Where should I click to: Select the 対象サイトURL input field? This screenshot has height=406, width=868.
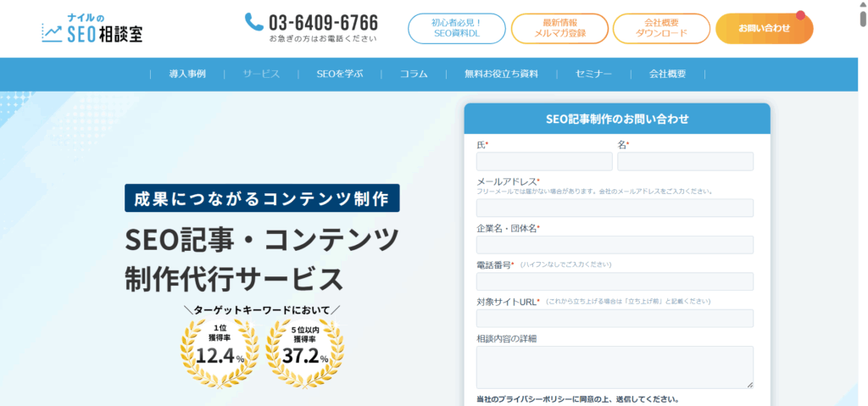point(615,319)
